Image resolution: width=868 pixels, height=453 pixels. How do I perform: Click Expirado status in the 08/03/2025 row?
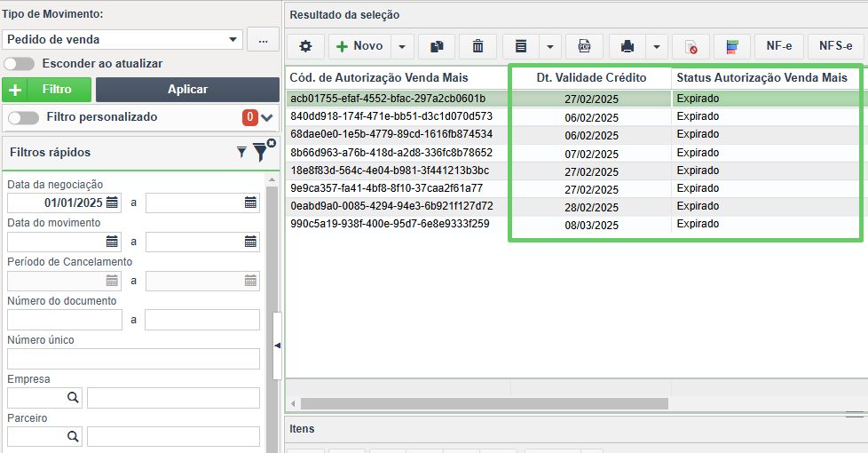(698, 225)
